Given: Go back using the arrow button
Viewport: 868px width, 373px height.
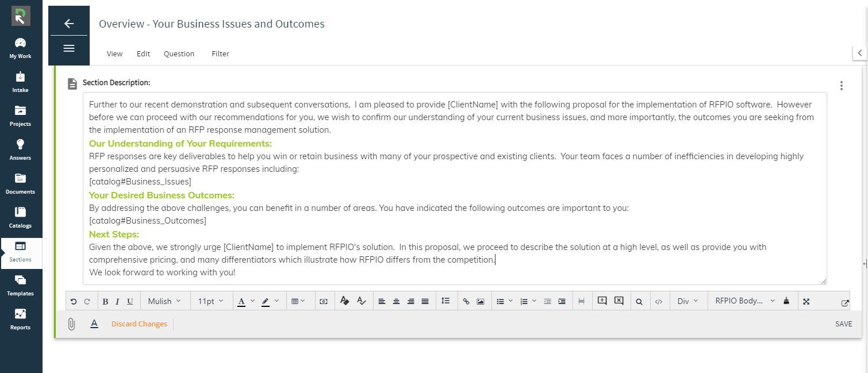Looking at the screenshot, I should pos(69,23).
